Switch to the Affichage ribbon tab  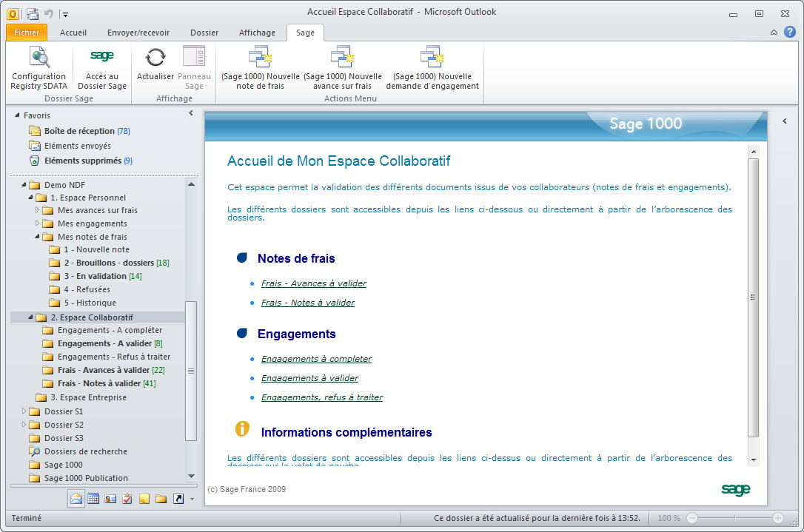point(257,33)
